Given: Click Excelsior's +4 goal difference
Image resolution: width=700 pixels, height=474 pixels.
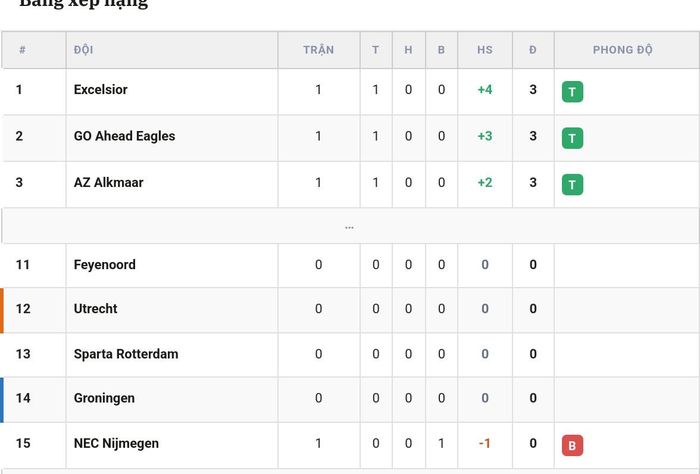Looking at the screenshot, I should [x=485, y=90].
